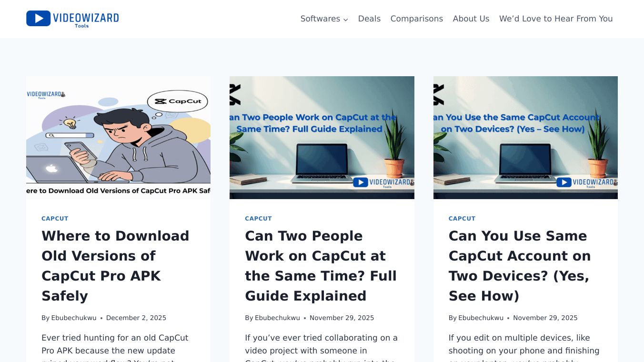644x362 pixels.
Task: Click excerpt starting 'If you edit on multiple devices'
Action: click(x=524, y=348)
